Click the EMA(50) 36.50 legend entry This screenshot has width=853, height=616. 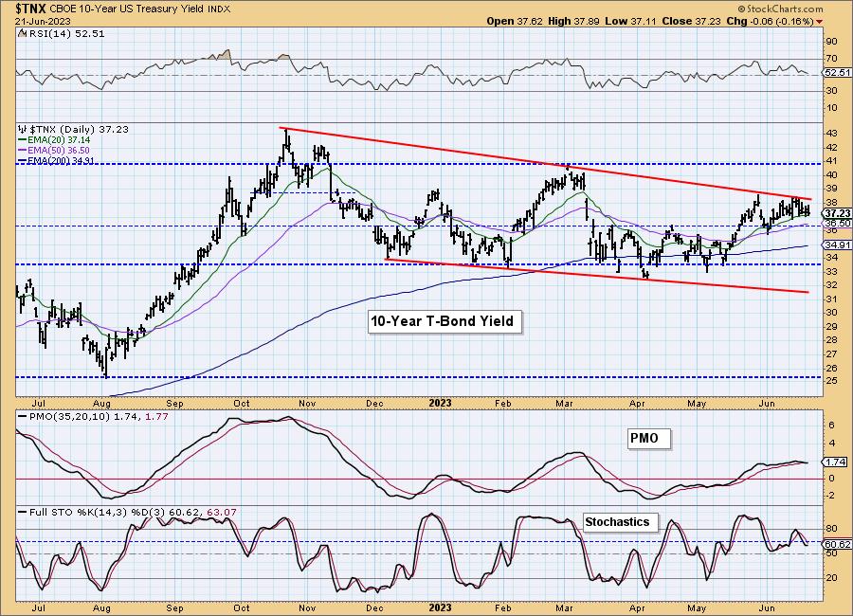click(x=54, y=150)
